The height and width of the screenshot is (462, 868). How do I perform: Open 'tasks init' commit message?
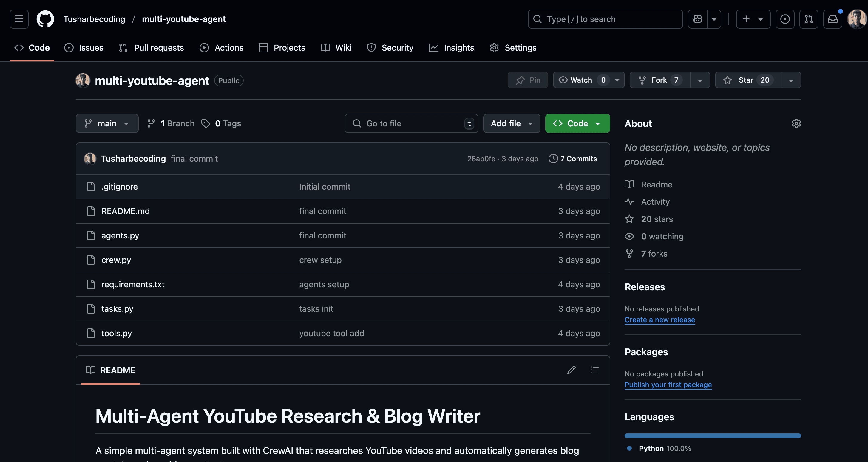pyautogui.click(x=316, y=309)
